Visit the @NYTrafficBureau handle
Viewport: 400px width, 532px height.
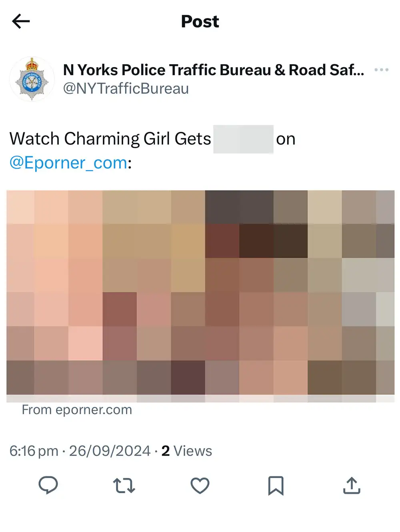point(126,88)
